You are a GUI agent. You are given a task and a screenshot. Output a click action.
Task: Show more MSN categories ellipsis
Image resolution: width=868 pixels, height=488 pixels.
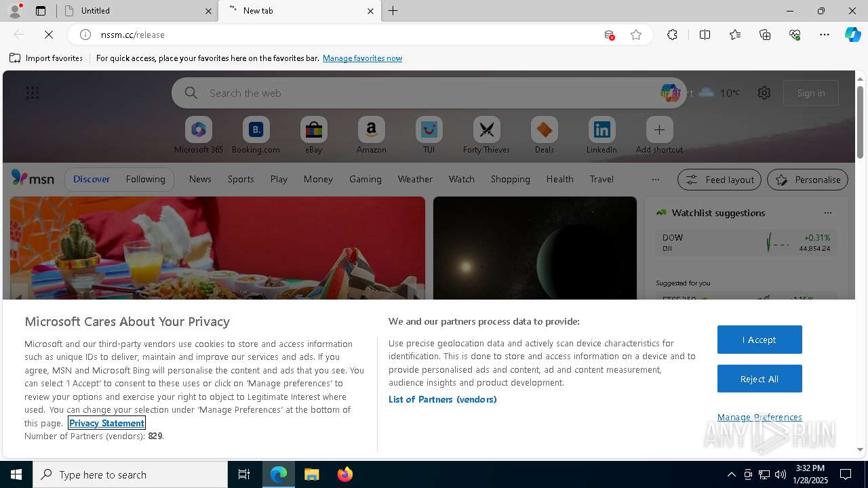tap(655, 180)
